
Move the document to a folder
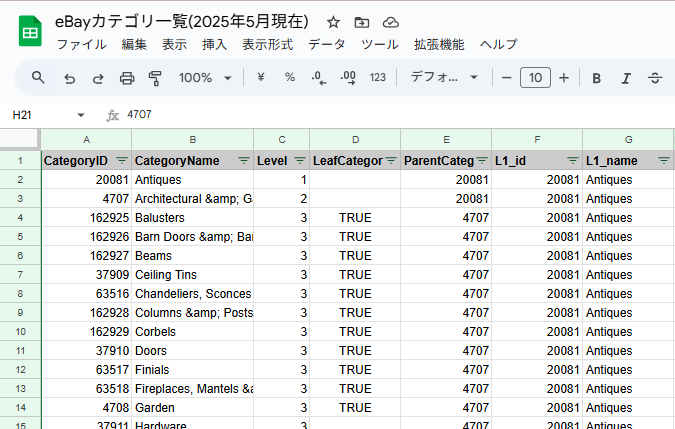362,22
